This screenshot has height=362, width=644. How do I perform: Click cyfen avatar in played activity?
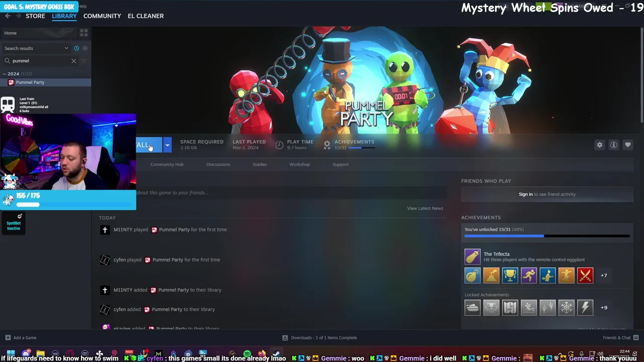pyautogui.click(x=105, y=260)
